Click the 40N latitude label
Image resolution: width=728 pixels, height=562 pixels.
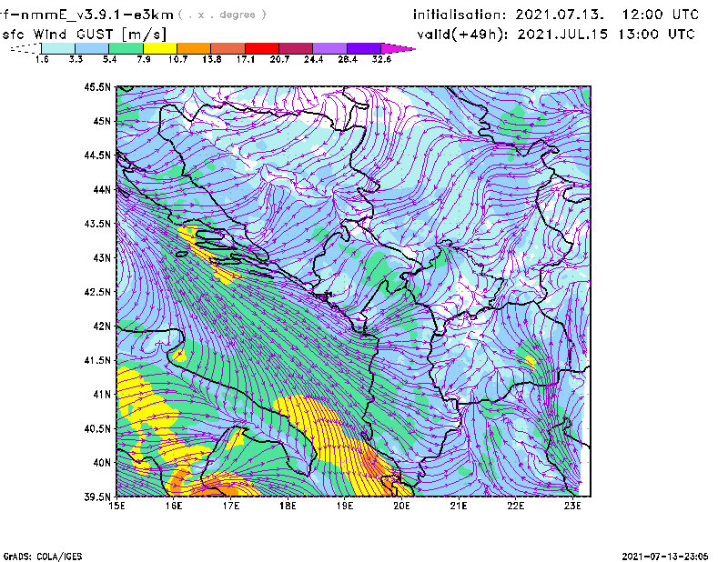pyautogui.click(x=102, y=463)
